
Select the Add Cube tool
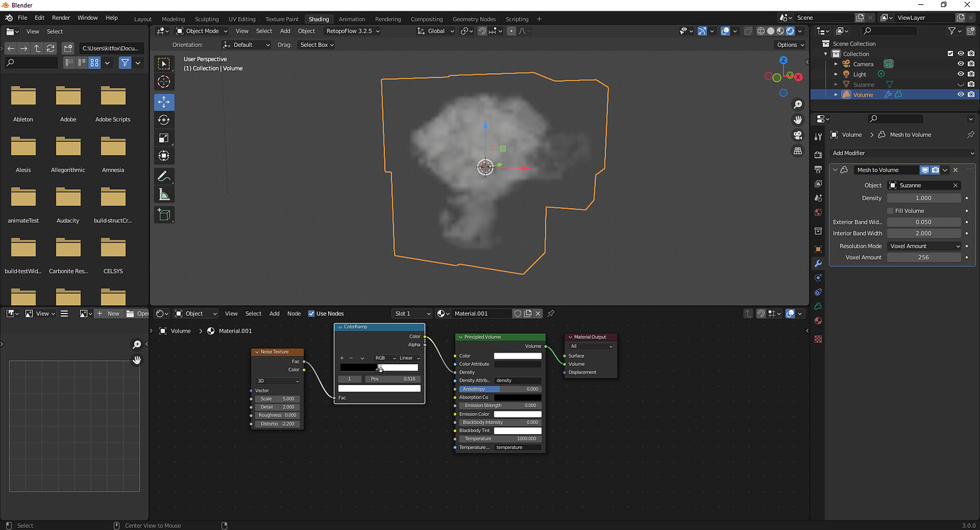tap(164, 215)
